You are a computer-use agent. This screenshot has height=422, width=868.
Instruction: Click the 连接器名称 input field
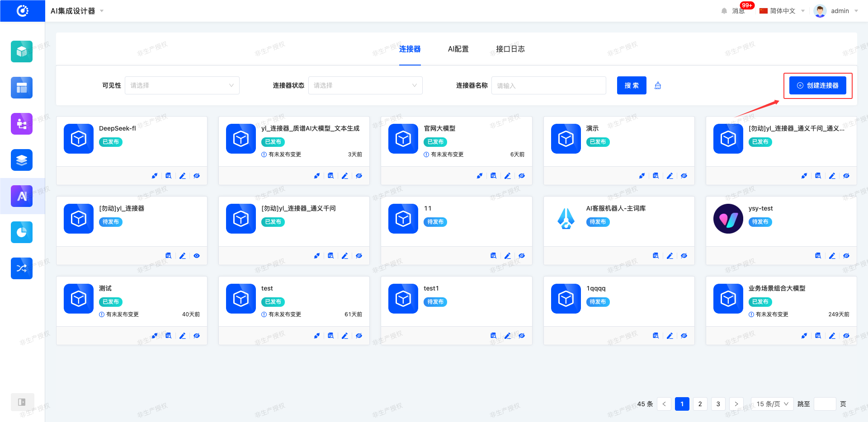point(548,85)
